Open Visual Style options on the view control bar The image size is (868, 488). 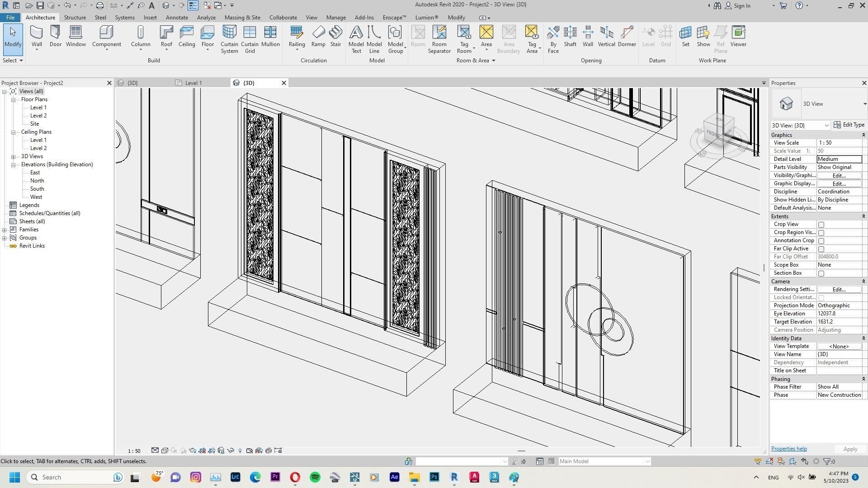click(x=164, y=450)
